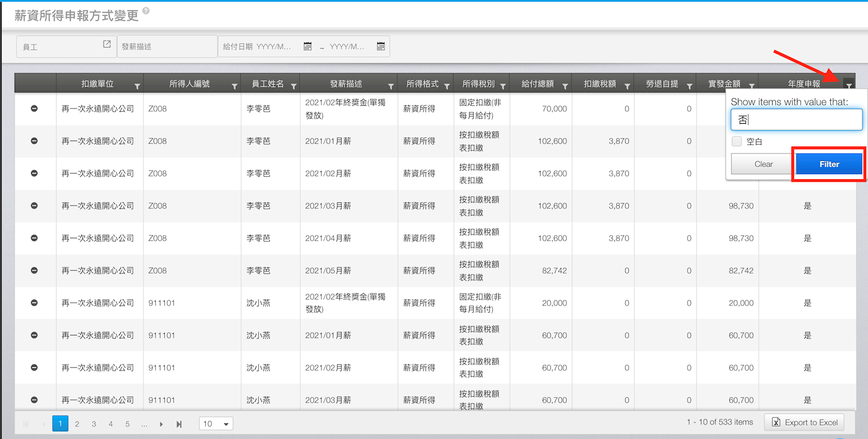Click employee lookup icon in 員工 field
868x439 pixels.
107,44
